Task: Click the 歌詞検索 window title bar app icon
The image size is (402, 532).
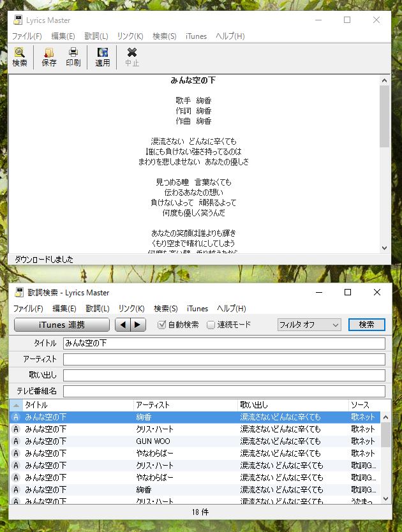Action: (x=19, y=292)
